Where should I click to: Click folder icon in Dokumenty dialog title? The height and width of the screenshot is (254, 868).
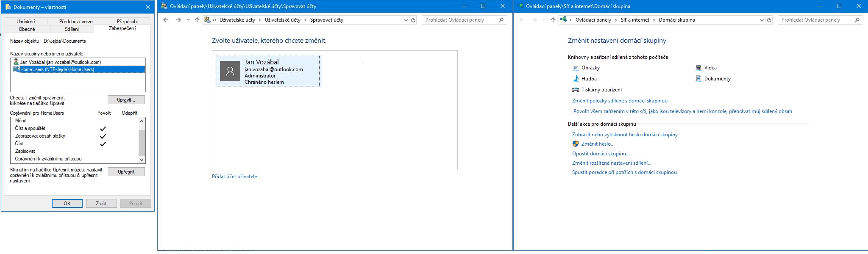coord(8,7)
